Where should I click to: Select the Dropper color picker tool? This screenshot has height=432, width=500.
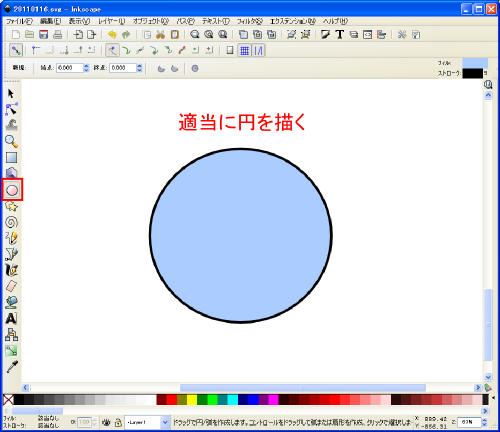coord(12,366)
